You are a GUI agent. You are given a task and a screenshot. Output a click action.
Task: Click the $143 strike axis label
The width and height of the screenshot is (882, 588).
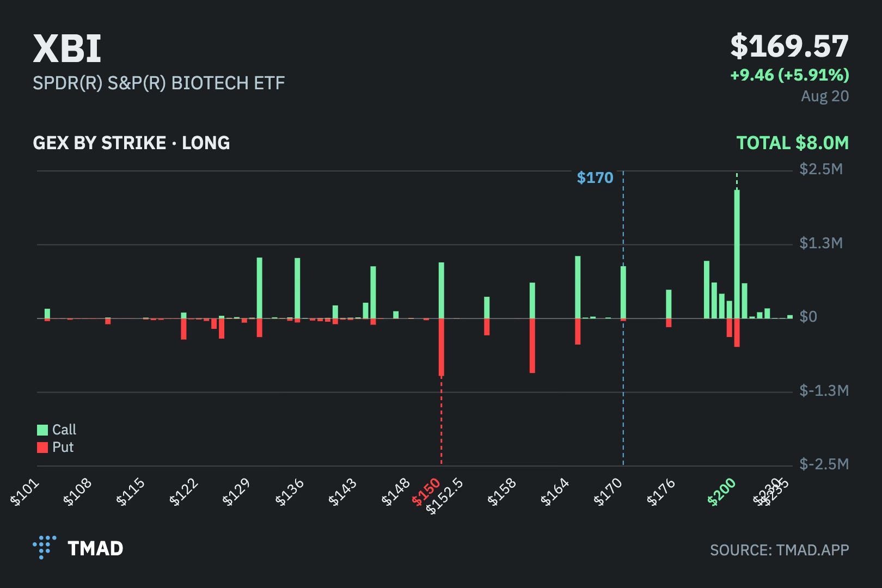click(343, 492)
